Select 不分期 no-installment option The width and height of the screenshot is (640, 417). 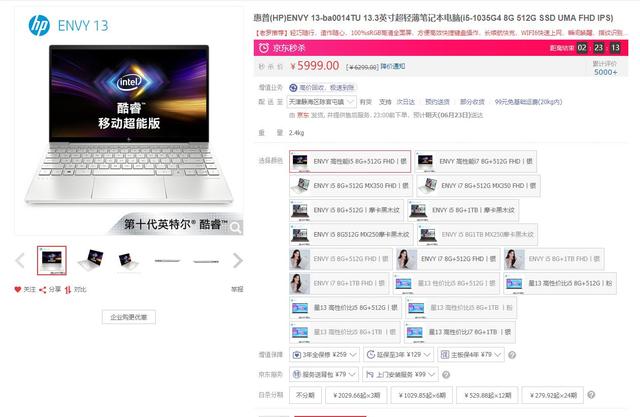tap(305, 395)
